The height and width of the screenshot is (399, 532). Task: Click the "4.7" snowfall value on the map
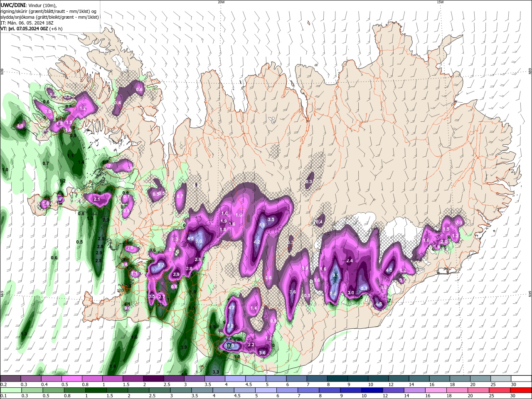pyautogui.click(x=232, y=308)
